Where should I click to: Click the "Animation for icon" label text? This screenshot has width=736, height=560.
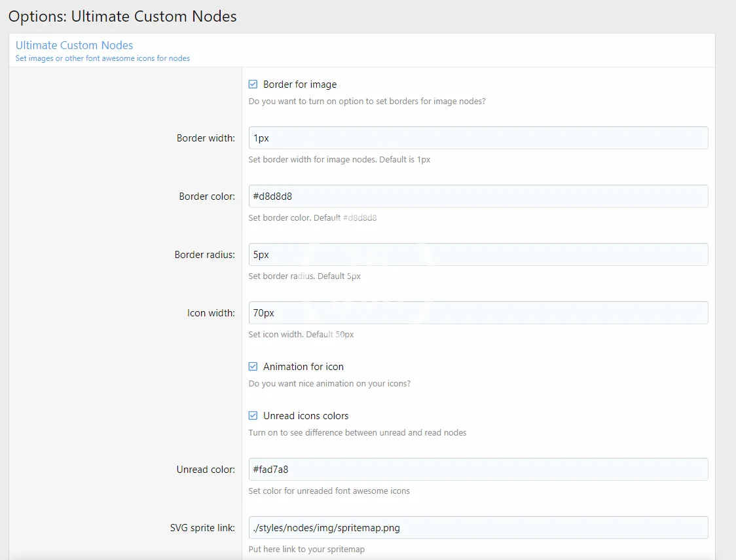pyautogui.click(x=303, y=367)
